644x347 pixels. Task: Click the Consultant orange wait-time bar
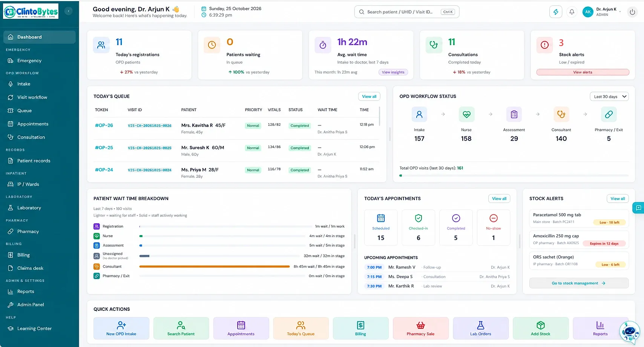(x=215, y=267)
